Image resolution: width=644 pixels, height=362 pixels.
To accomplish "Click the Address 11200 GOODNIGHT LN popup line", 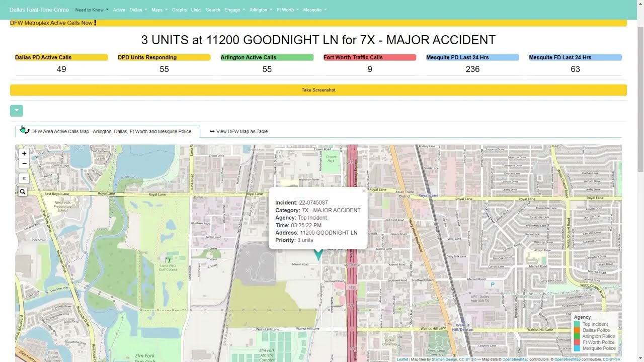I will (316, 233).
